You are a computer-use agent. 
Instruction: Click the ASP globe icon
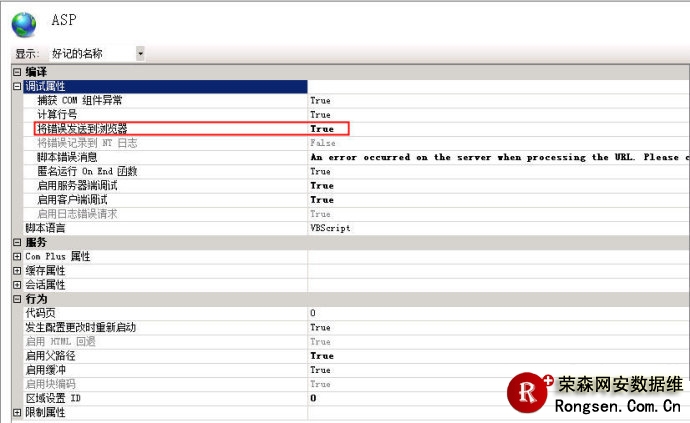click(x=26, y=21)
